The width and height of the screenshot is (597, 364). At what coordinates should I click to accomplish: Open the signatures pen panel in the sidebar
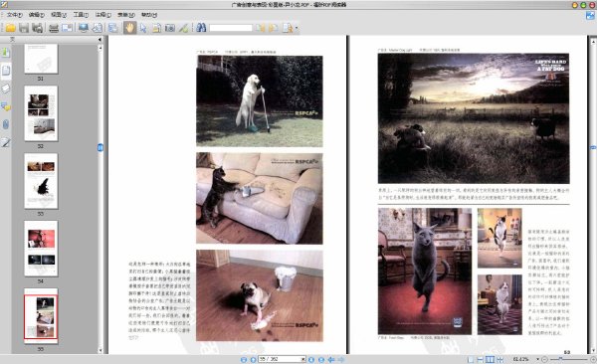pyautogui.click(x=5, y=142)
